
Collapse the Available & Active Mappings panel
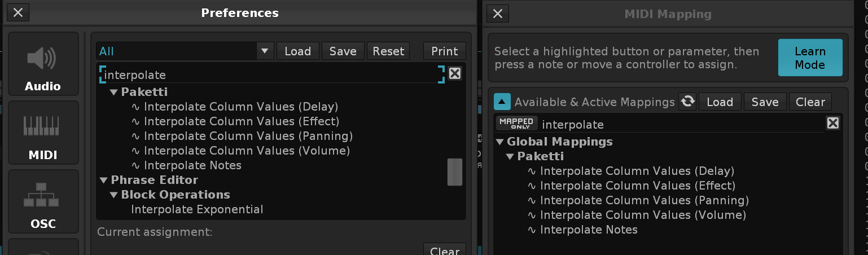coord(502,102)
